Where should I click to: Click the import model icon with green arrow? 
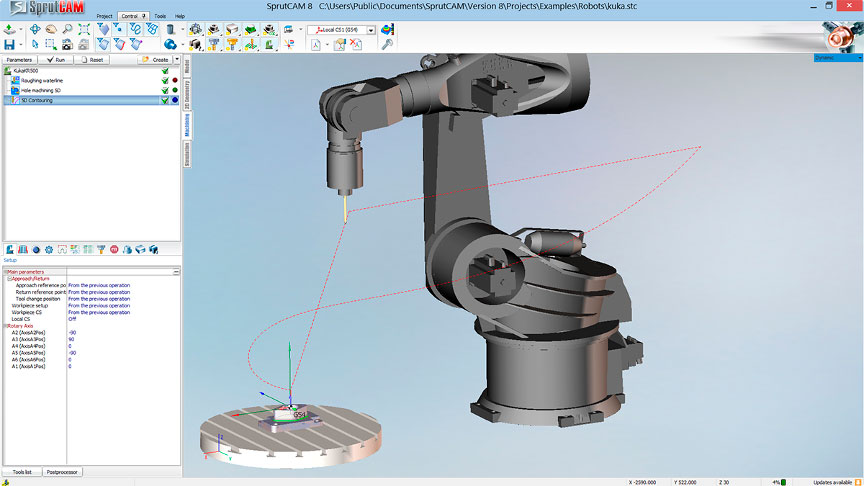pos(9,29)
